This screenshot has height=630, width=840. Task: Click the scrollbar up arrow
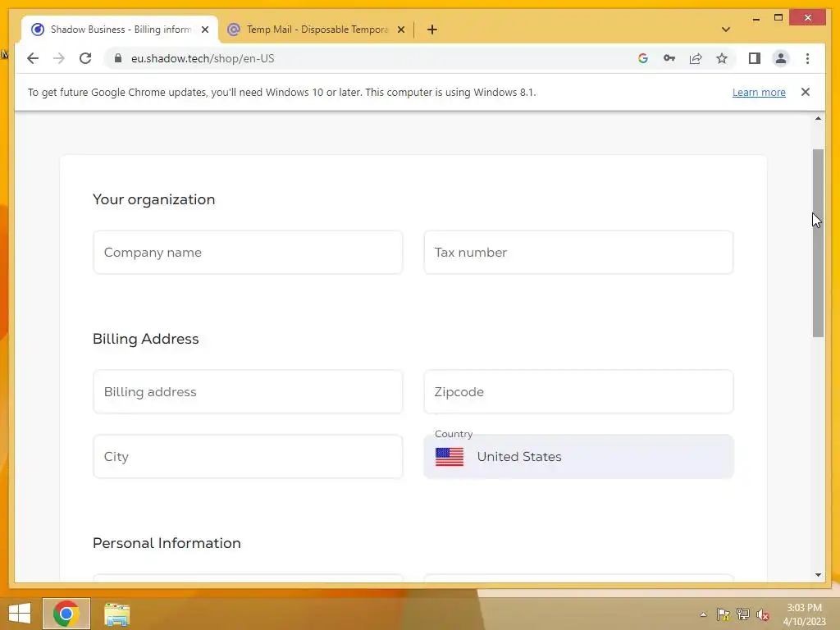point(818,118)
